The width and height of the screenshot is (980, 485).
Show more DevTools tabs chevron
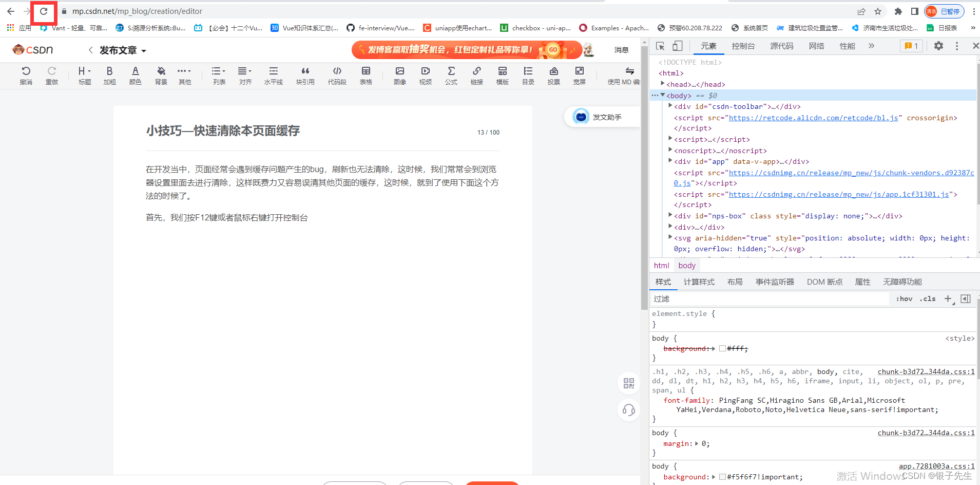point(871,46)
